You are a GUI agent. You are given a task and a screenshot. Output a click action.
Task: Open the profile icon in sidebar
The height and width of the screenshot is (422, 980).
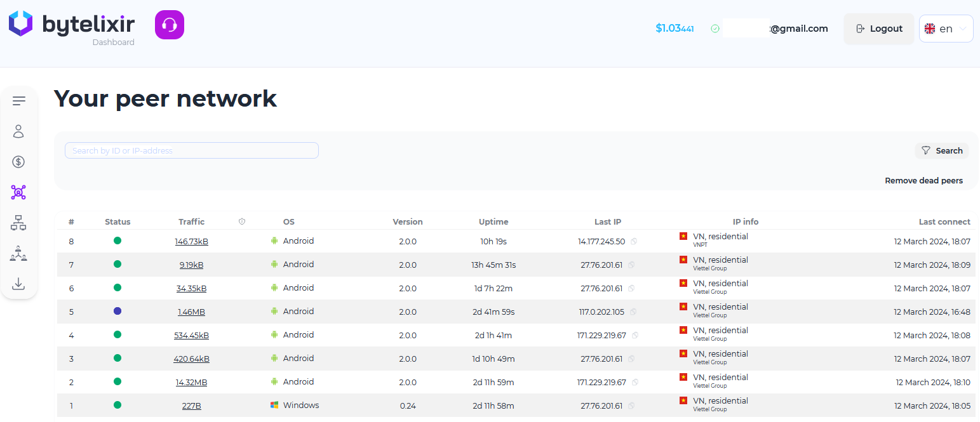(18, 131)
